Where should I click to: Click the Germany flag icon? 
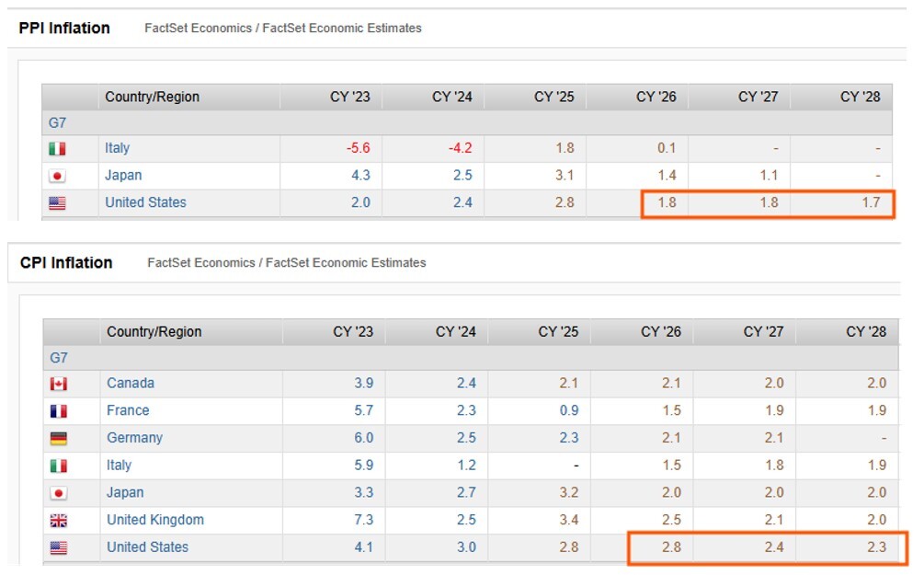pos(58,438)
